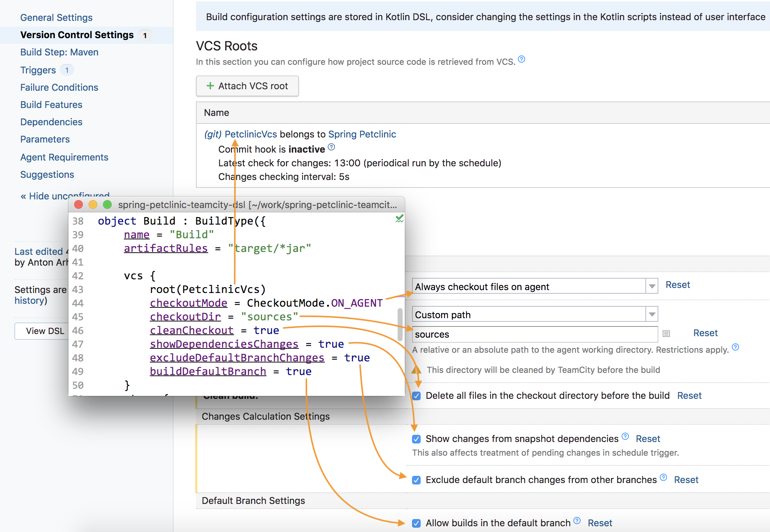Open the Spring Petclinic project link
Screen dimensions: 770x532
(362, 134)
